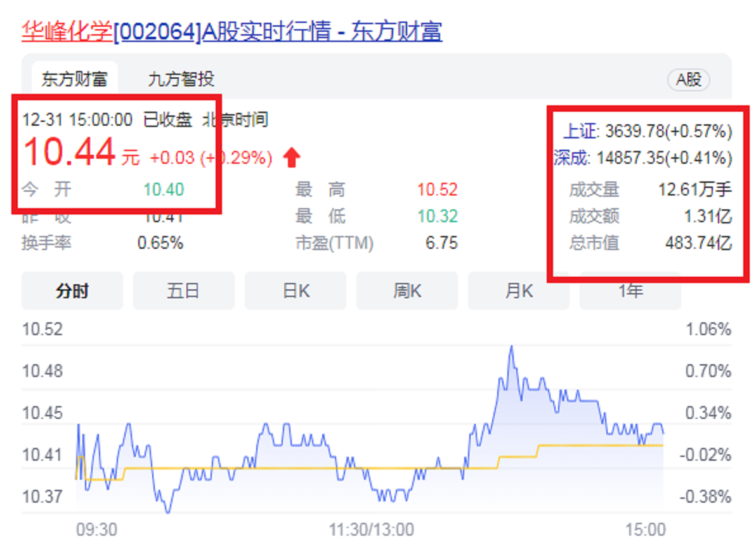Select the 月K chart tab
Viewport: 756px width, 547px height.
tap(519, 291)
